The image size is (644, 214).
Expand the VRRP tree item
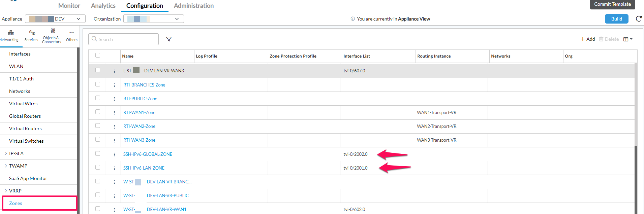coord(6,191)
